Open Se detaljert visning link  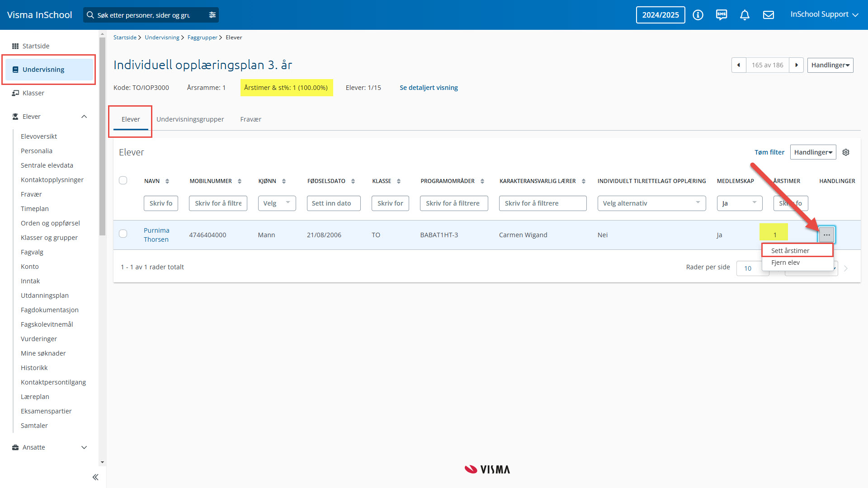pos(428,88)
